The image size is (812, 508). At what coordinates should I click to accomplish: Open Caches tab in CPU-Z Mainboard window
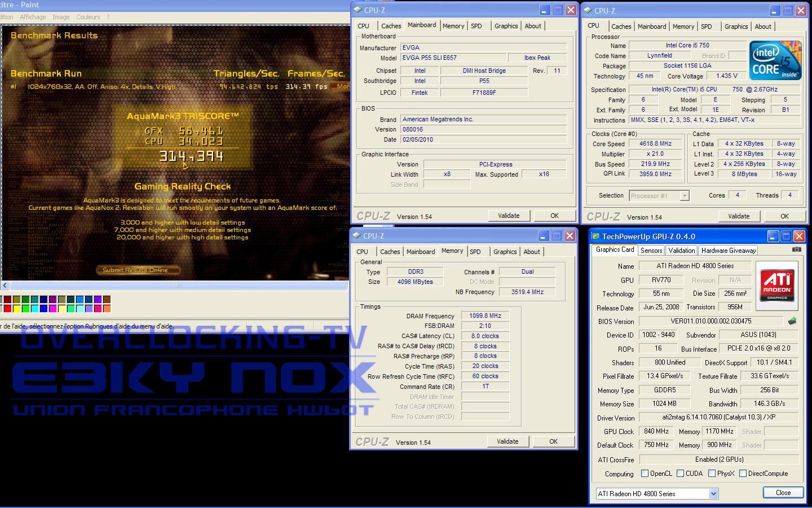click(391, 26)
